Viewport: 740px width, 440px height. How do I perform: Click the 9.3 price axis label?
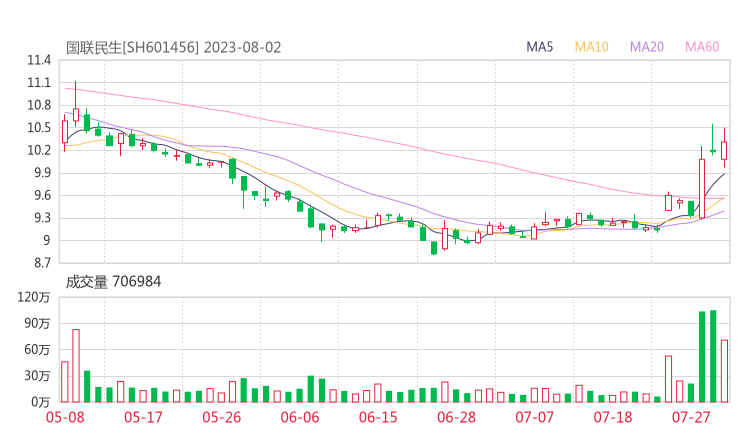[x=41, y=218]
